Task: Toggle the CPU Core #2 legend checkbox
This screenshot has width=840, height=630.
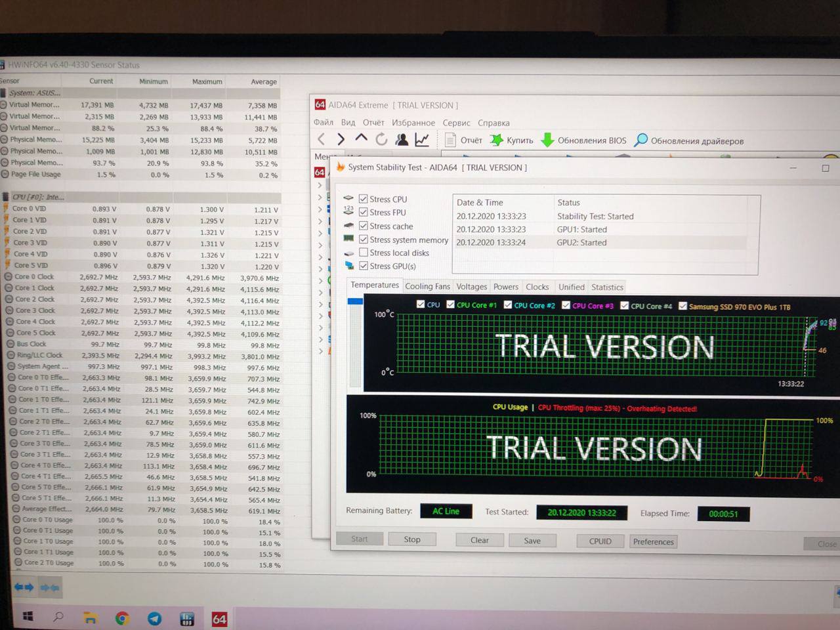Action: 507,304
